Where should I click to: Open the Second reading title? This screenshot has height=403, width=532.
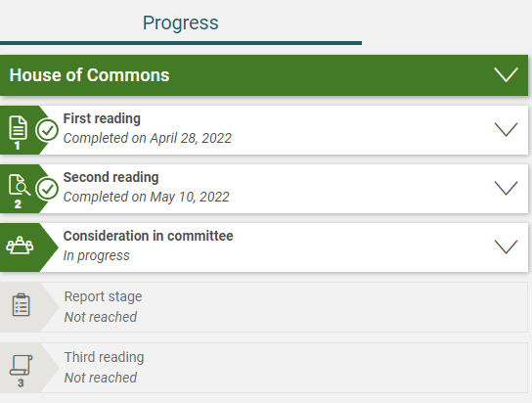(x=111, y=177)
